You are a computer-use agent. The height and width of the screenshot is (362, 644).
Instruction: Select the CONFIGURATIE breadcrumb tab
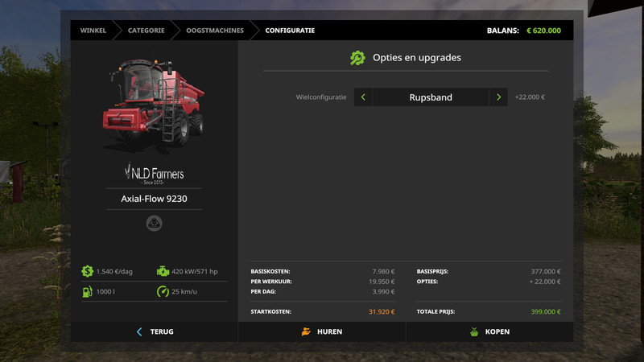click(x=290, y=31)
